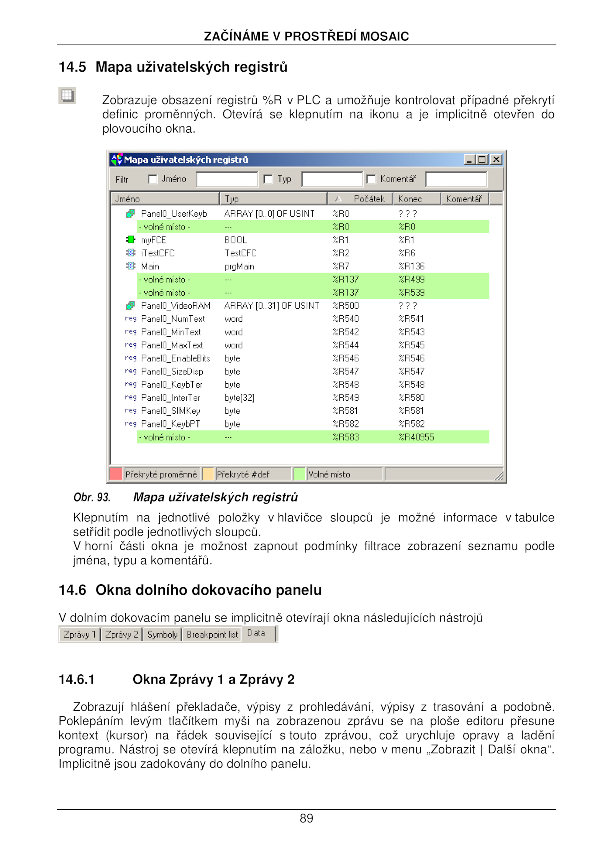Sort by the Počátek column header
The width and height of the screenshot is (613, 868).
360,199
